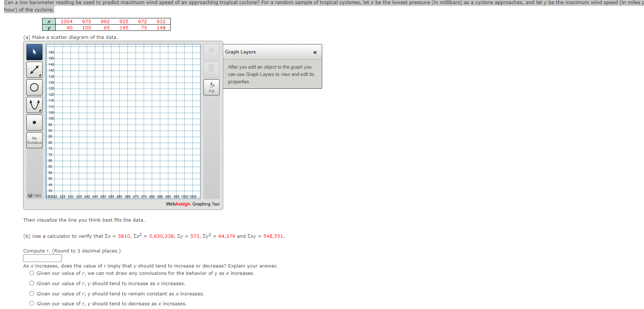Click the Delete trash button
The width and height of the screenshot is (644, 309).
pos(211,70)
